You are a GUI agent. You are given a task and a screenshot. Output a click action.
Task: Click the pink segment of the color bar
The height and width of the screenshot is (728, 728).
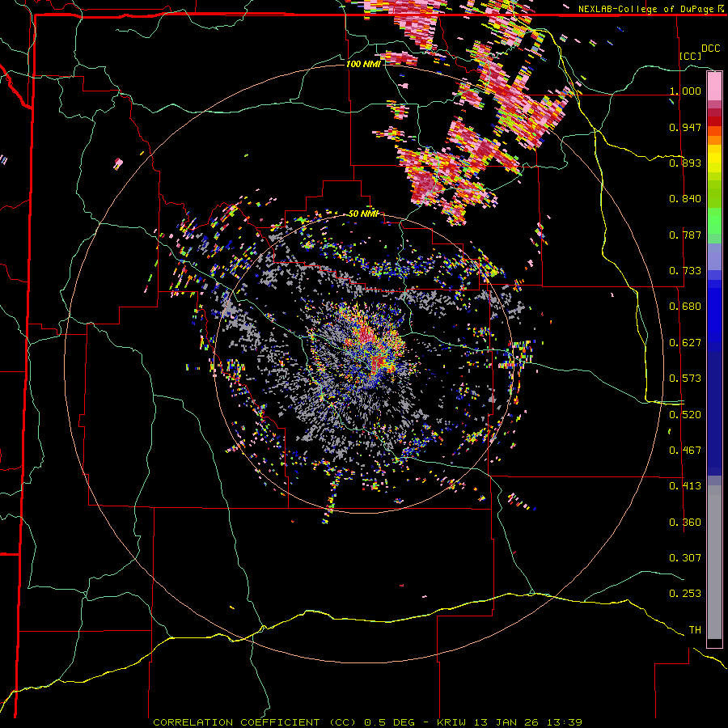click(714, 86)
